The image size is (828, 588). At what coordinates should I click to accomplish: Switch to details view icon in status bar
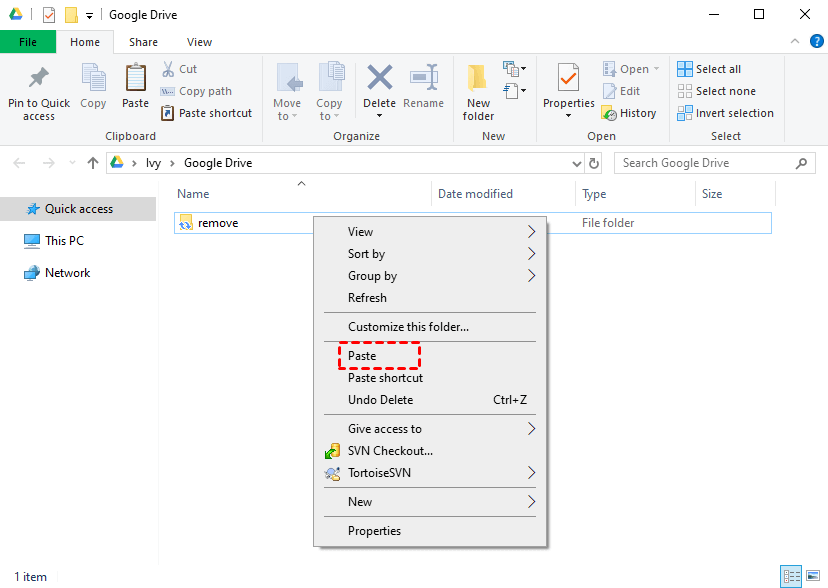[791, 576]
